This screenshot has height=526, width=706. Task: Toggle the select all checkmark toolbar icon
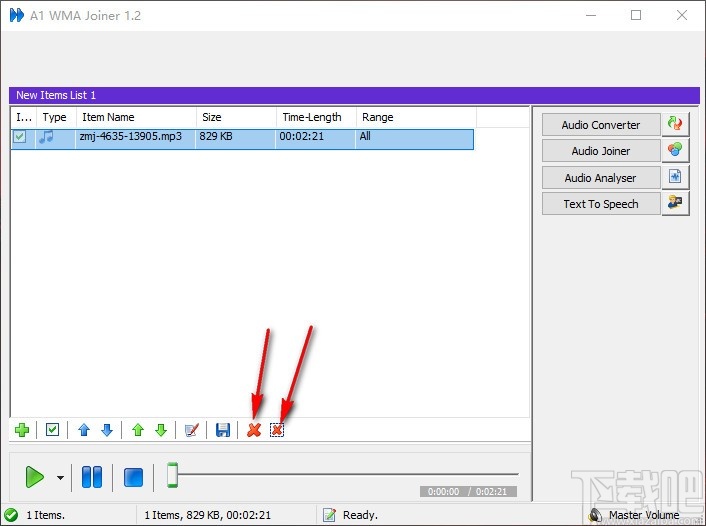click(52, 430)
